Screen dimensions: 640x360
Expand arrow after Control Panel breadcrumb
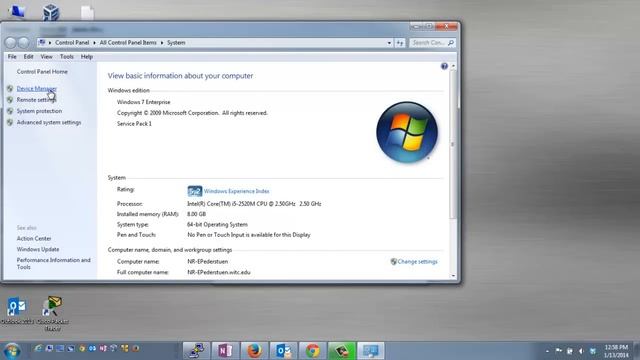94,42
